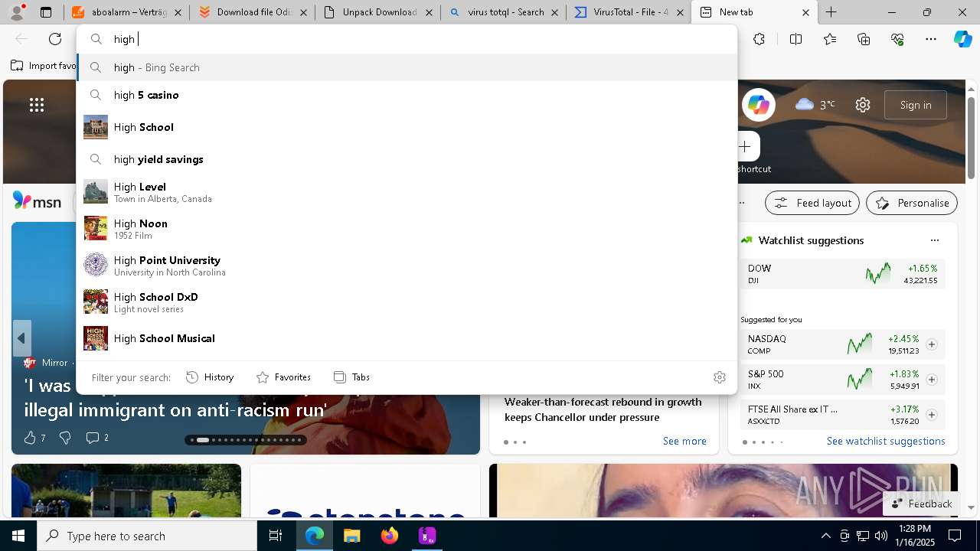Open the See more link
The width and height of the screenshot is (980, 551).
pos(684,441)
